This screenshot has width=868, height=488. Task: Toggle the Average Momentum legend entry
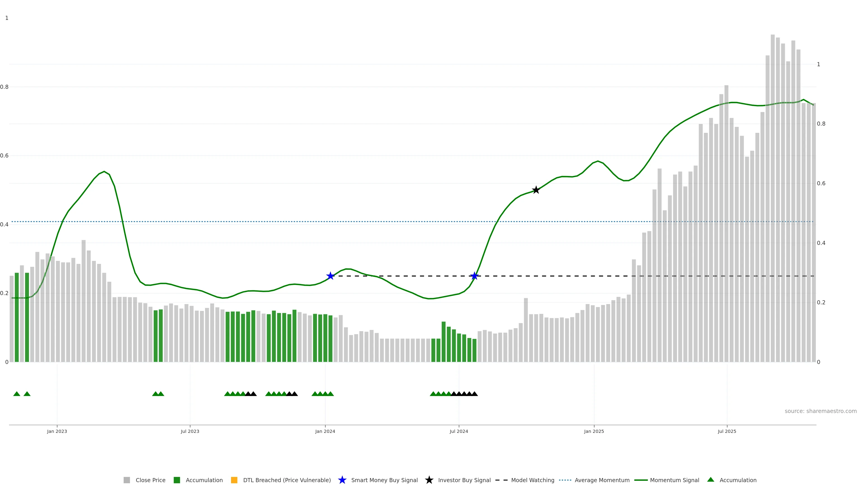click(602, 480)
